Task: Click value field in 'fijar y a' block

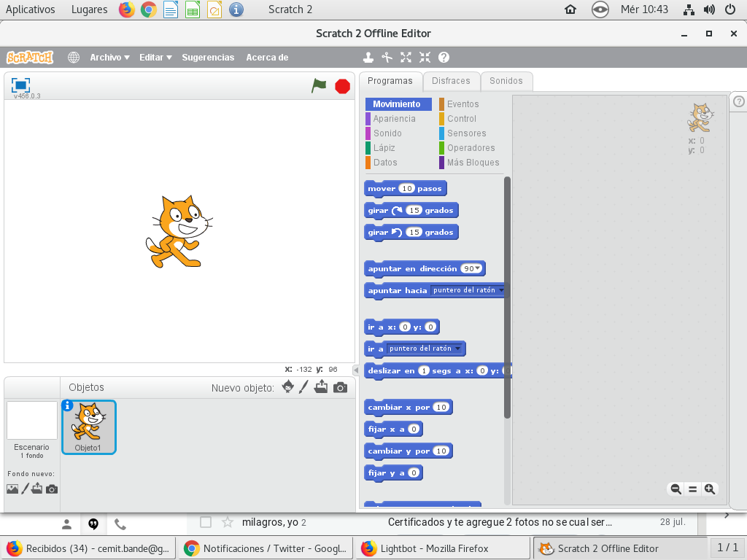Action: (414, 472)
